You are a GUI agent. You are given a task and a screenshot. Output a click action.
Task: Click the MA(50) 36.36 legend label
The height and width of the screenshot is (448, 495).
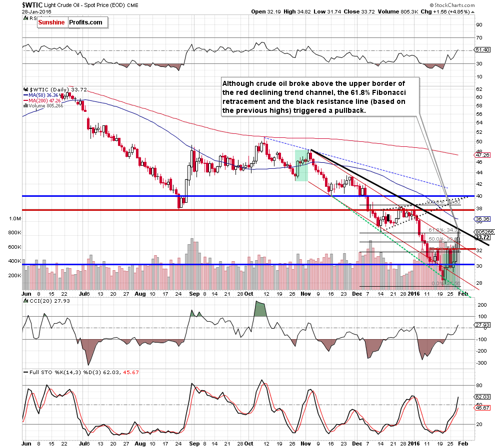click(x=43, y=95)
